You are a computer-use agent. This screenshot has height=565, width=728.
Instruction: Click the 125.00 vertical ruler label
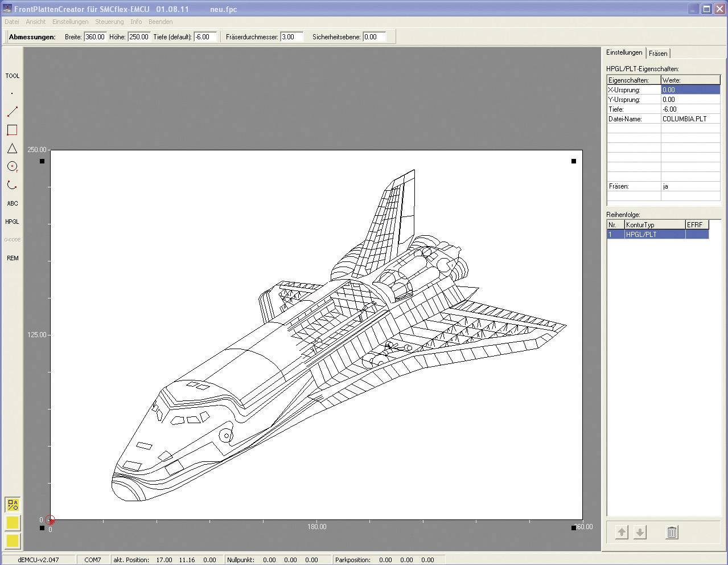37,335
